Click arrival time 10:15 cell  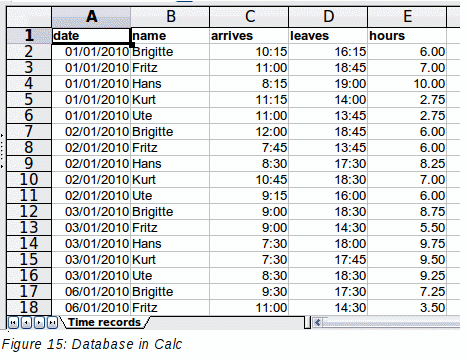click(249, 52)
